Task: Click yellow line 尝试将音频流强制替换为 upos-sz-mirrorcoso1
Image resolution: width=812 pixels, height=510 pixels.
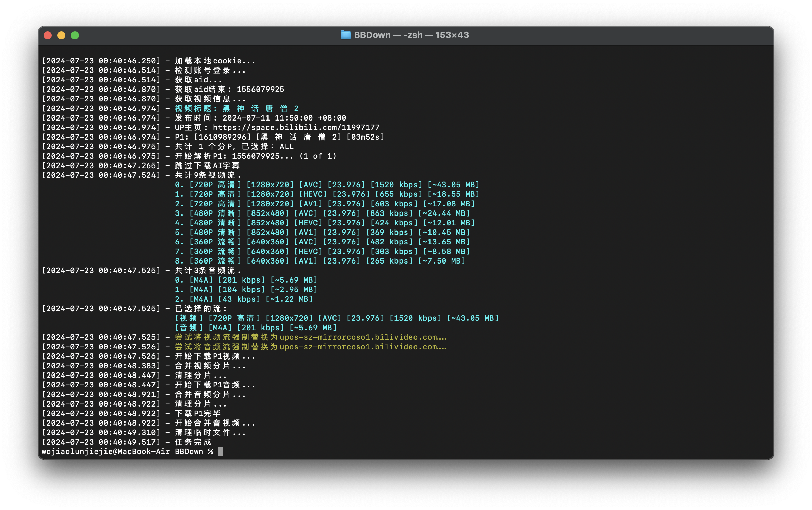Action: point(310,347)
